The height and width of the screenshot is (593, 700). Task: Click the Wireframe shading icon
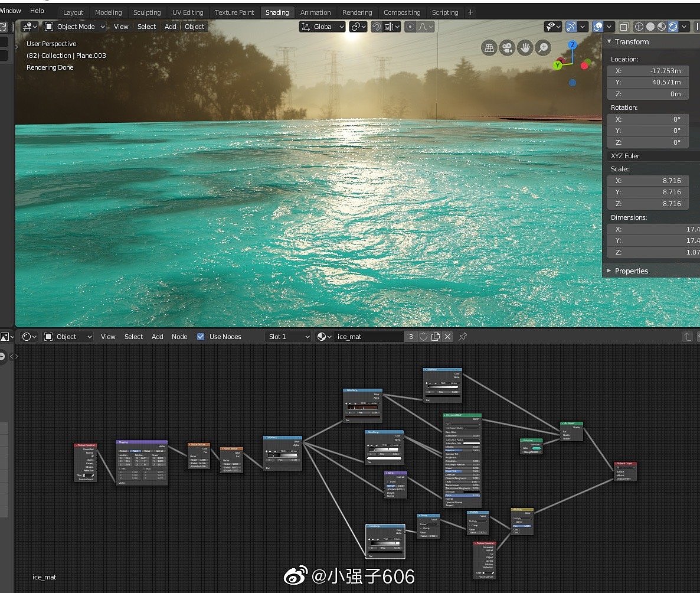639,26
